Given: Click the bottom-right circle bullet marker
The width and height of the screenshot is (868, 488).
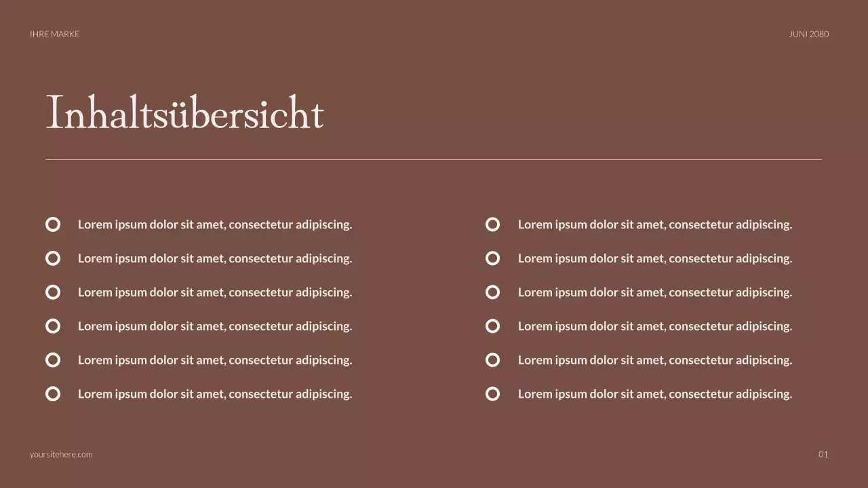Looking at the screenshot, I should [492, 393].
